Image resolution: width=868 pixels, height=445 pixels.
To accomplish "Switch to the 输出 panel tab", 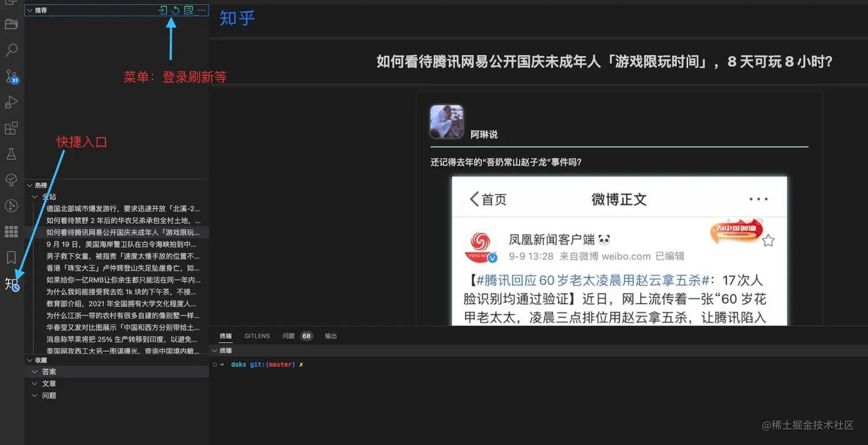I will 331,336.
